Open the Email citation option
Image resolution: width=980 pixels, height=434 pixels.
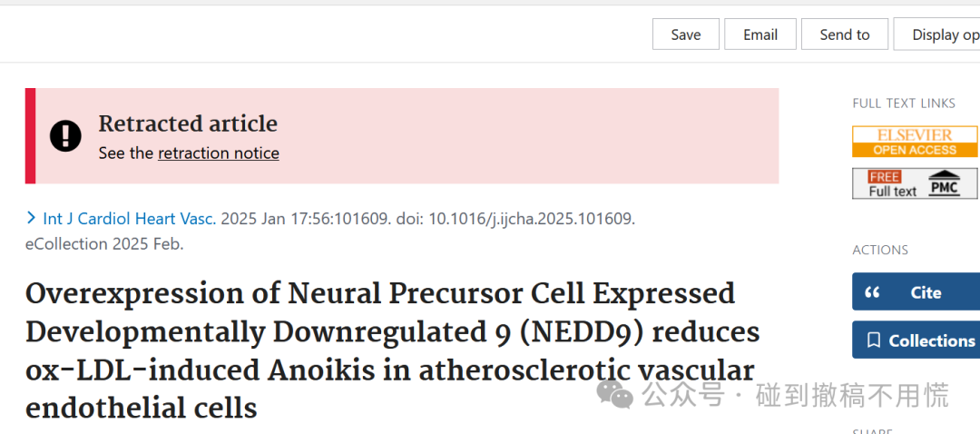click(760, 35)
